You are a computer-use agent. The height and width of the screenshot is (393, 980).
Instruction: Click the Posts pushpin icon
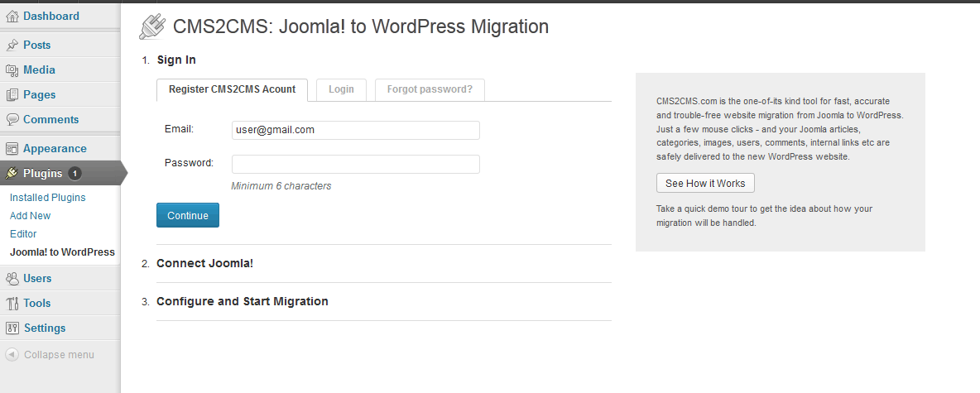pyautogui.click(x=12, y=45)
